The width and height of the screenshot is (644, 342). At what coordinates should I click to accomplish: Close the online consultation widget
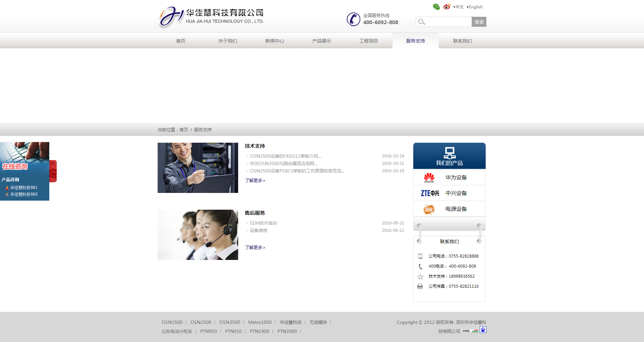click(53, 164)
